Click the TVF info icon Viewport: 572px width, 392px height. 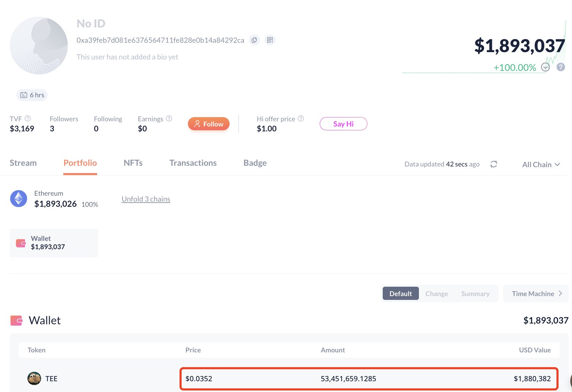pyautogui.click(x=28, y=119)
